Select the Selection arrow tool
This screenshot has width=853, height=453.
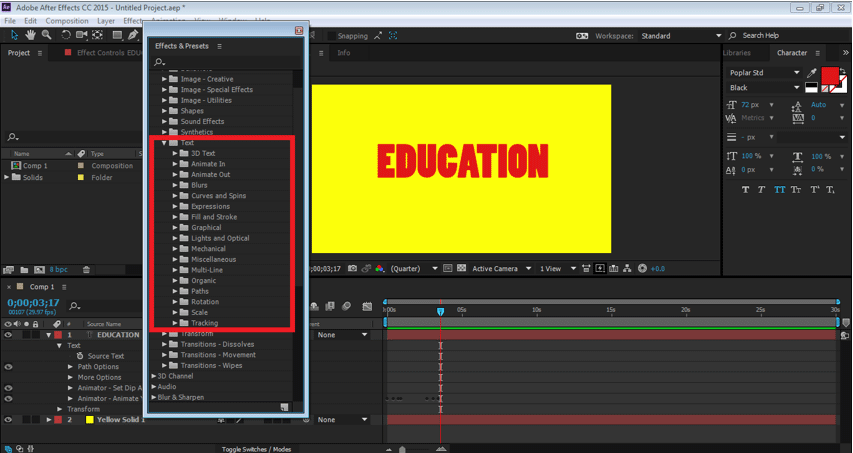point(14,35)
